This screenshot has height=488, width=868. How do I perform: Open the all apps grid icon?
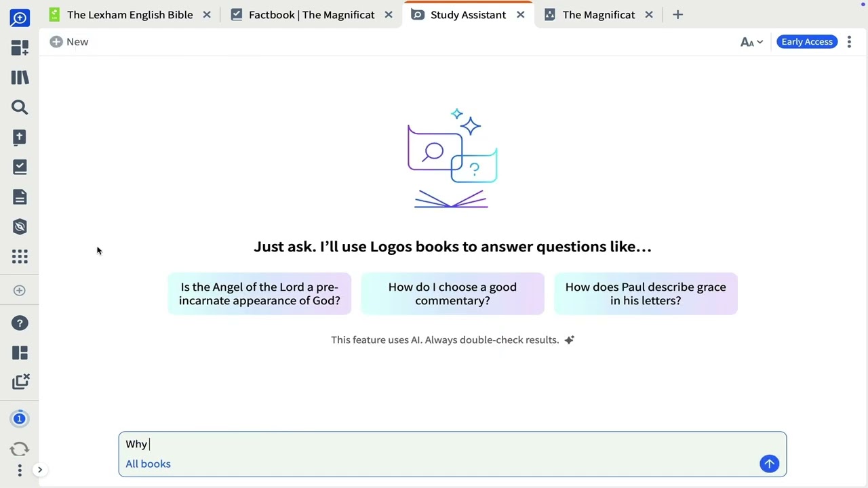pyautogui.click(x=20, y=256)
